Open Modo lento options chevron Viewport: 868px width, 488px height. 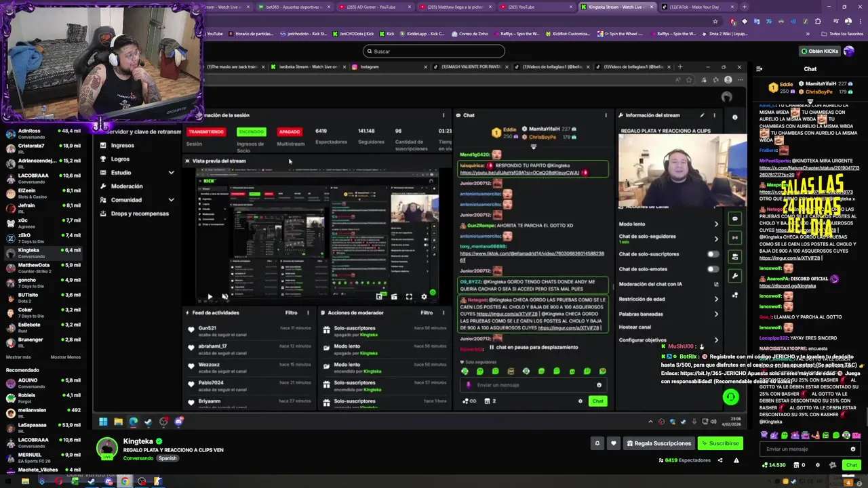pyautogui.click(x=716, y=224)
